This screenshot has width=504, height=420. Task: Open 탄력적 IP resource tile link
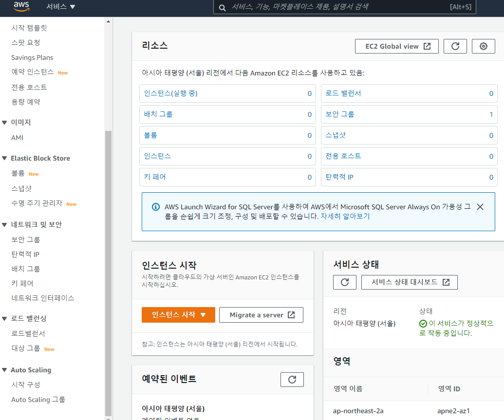click(x=339, y=177)
